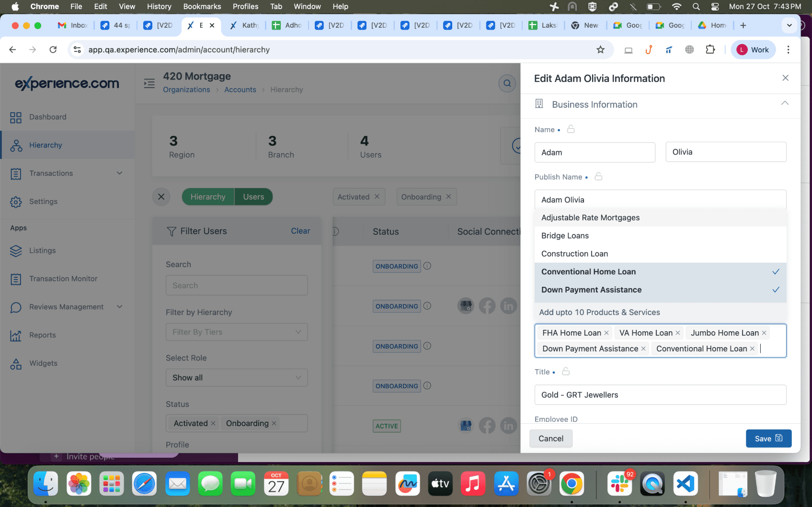
Task: Open History menu in menu bar
Action: pyautogui.click(x=159, y=6)
